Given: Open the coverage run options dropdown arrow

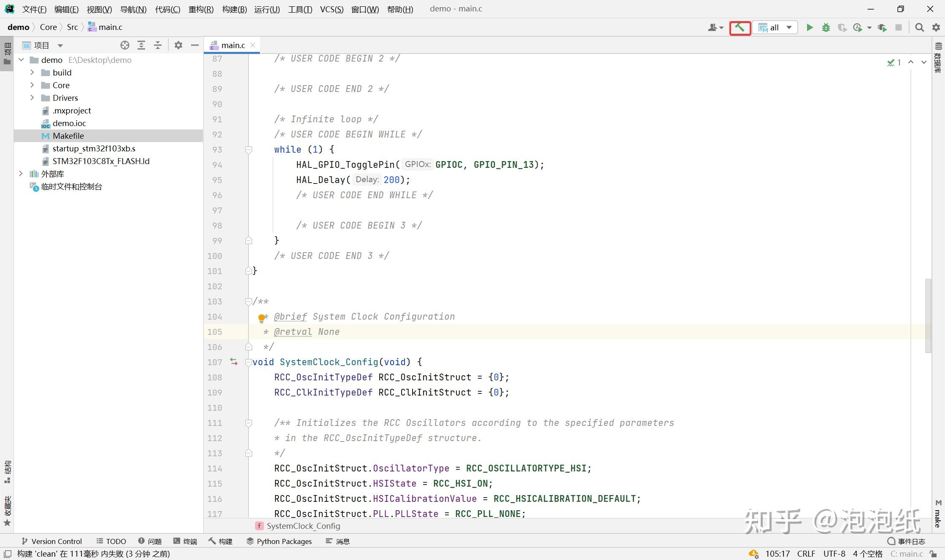Looking at the screenshot, I should (x=869, y=28).
